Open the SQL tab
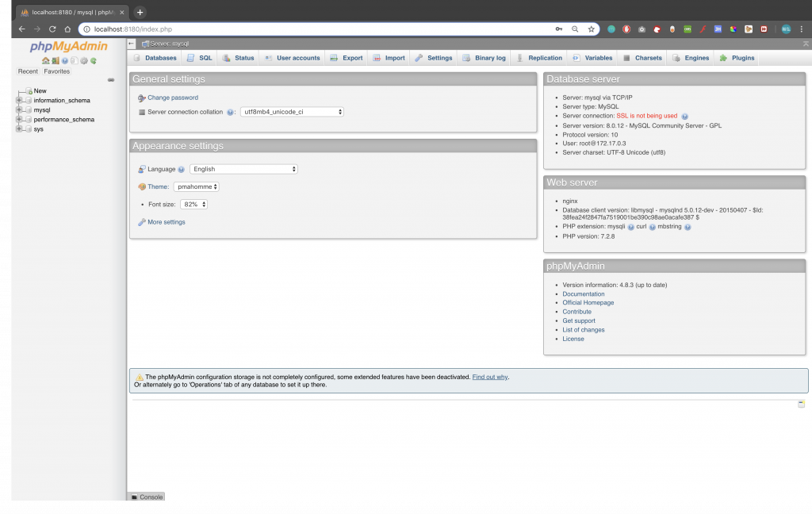 pos(199,58)
